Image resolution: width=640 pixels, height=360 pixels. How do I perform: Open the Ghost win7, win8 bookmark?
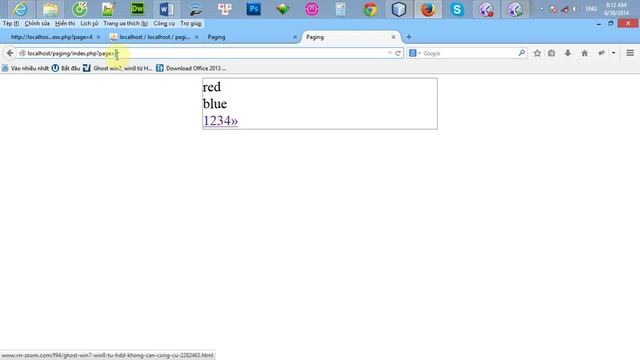(x=118, y=68)
